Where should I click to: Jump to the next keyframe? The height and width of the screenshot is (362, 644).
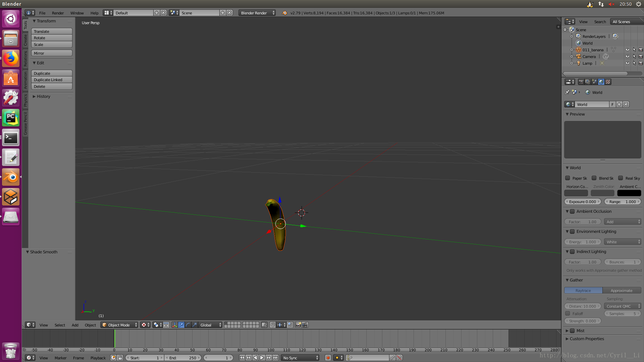point(269,358)
